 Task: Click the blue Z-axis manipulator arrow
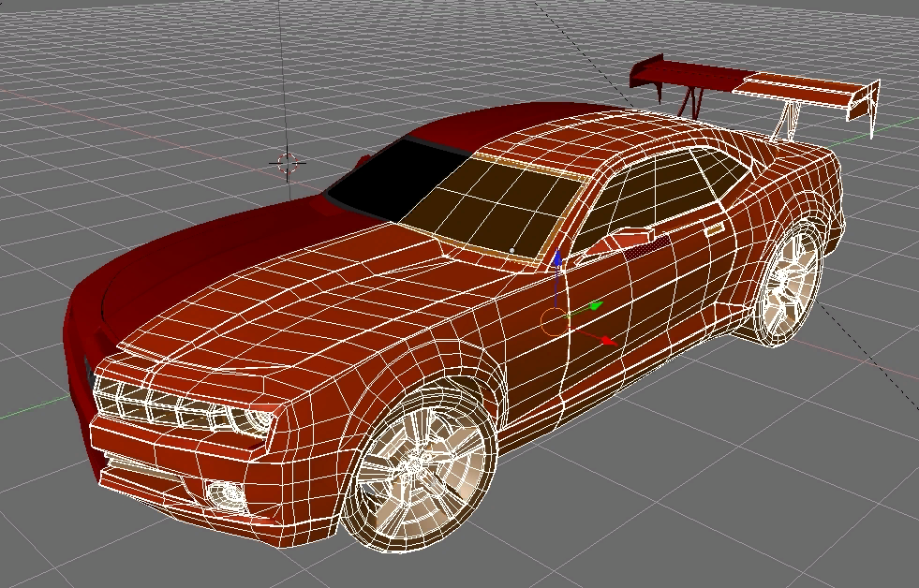point(556,258)
